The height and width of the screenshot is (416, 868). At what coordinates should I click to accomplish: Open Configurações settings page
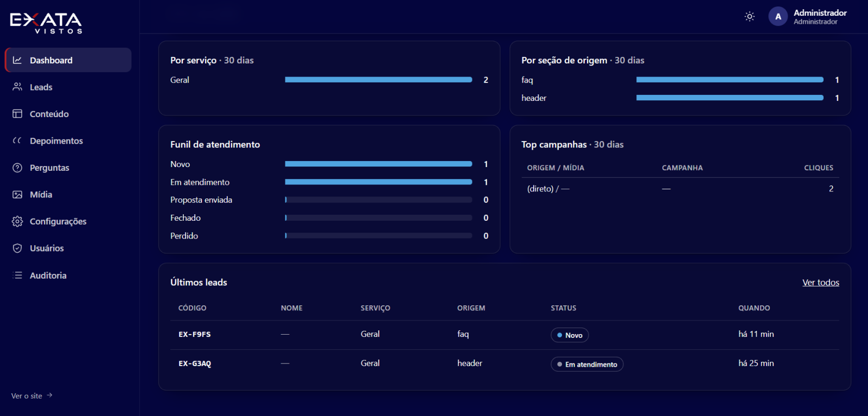tap(68, 221)
